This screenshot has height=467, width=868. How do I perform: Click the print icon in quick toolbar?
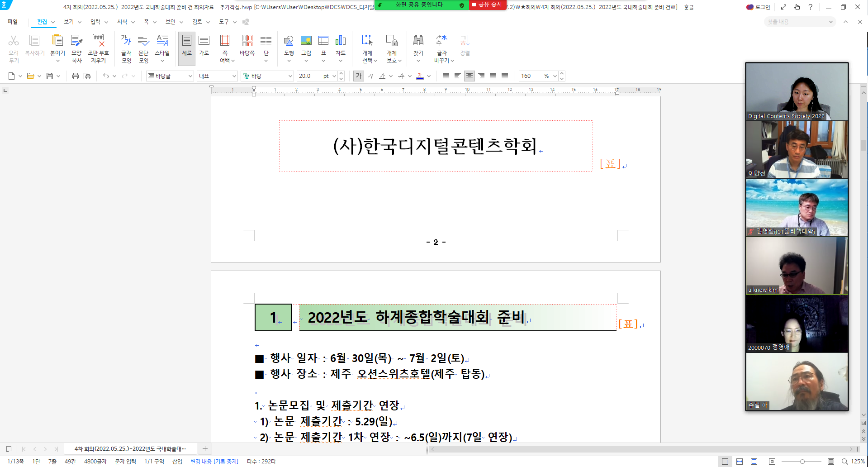point(76,76)
